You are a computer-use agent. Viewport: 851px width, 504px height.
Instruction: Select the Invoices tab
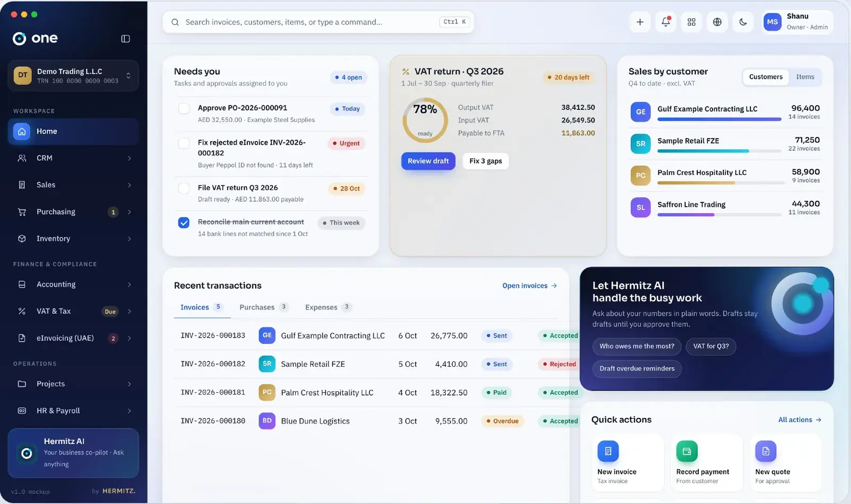coord(202,307)
